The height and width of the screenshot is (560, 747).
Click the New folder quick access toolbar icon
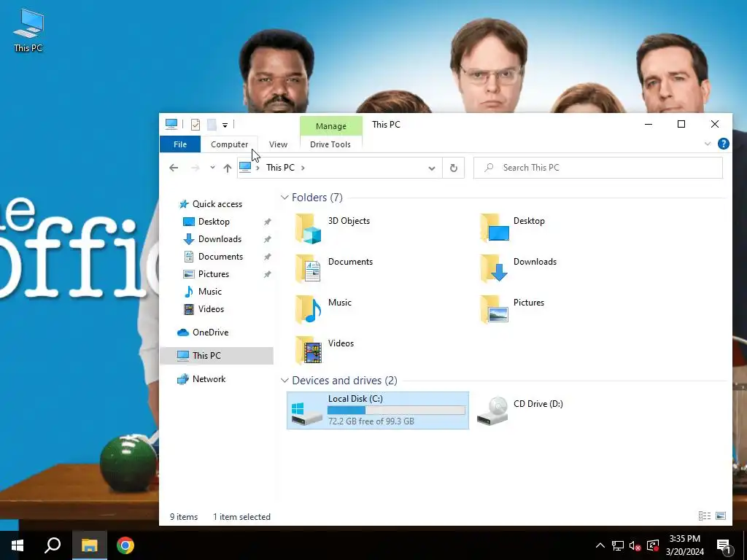click(x=212, y=124)
